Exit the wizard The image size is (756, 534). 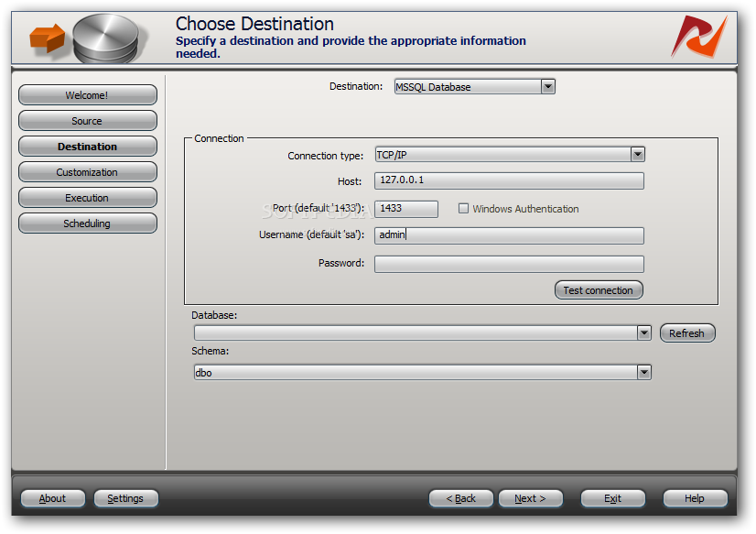pyautogui.click(x=613, y=498)
